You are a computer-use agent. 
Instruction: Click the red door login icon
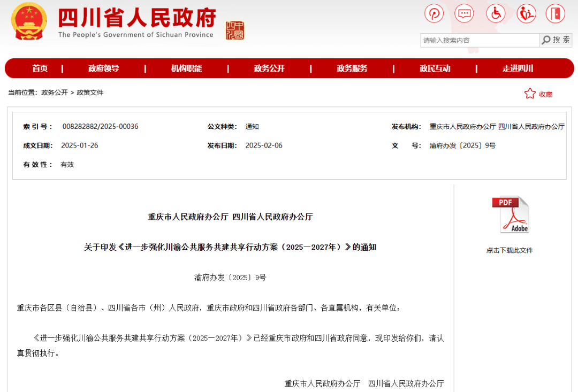coord(556,13)
